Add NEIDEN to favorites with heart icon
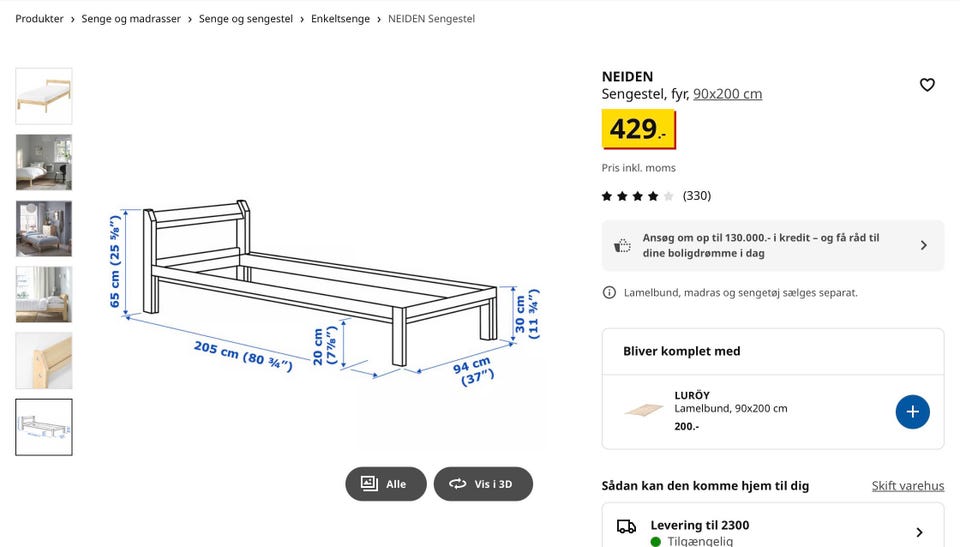Viewport: 960px width, 547px height. 927,85
